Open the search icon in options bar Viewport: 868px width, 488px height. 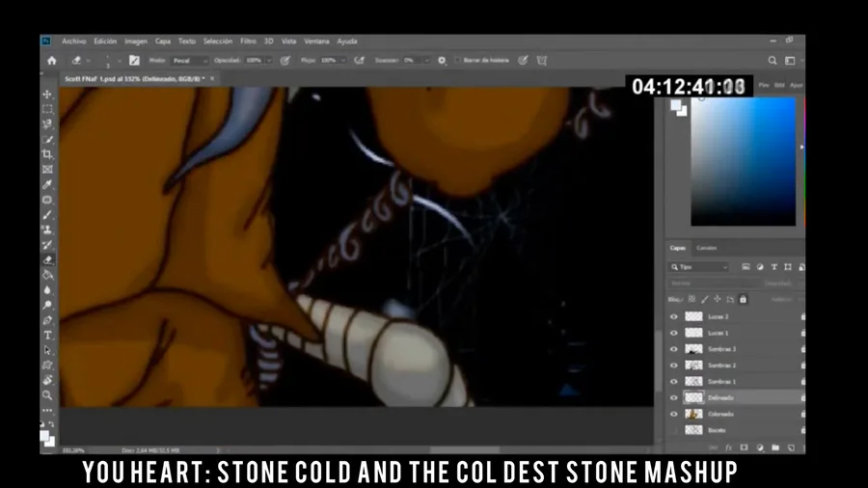pos(773,61)
